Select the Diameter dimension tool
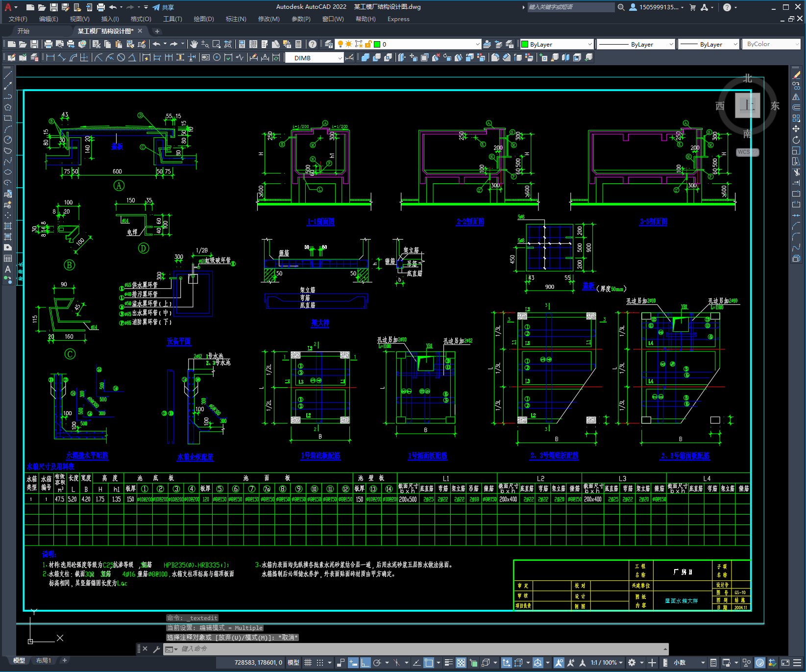This screenshot has width=806, height=672. (121, 57)
